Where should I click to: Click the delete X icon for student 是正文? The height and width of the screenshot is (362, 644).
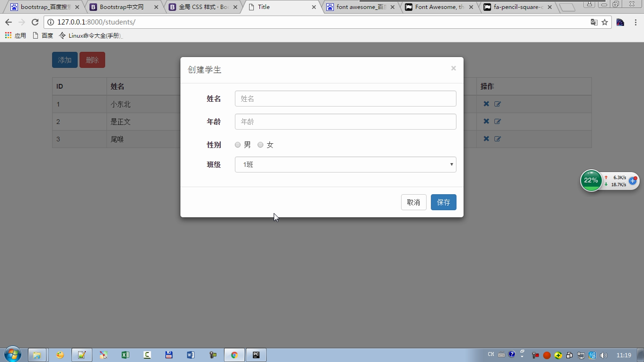pyautogui.click(x=486, y=121)
